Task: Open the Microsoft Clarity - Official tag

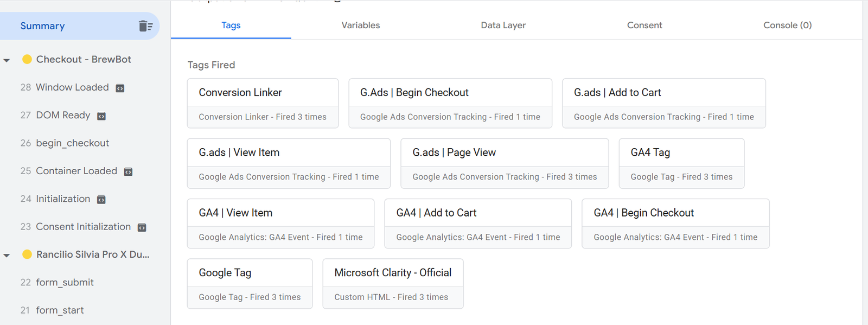Action: coord(393,283)
